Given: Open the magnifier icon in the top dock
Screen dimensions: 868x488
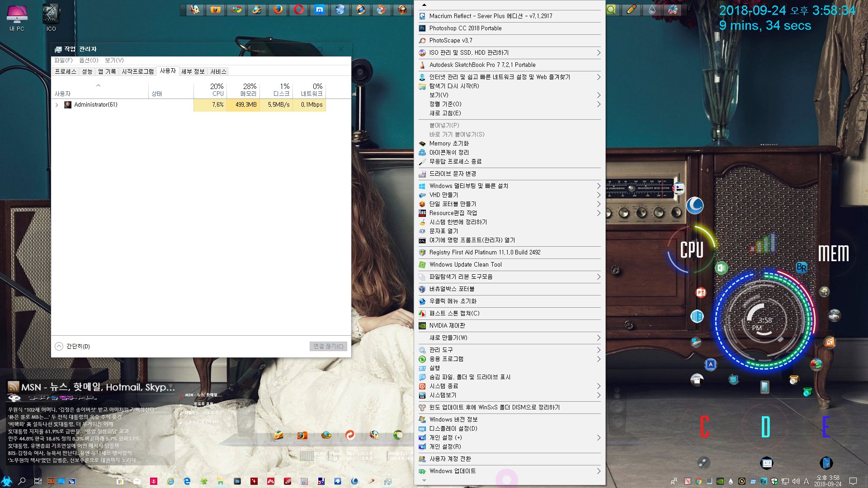Looking at the screenshot, I should point(611,9).
